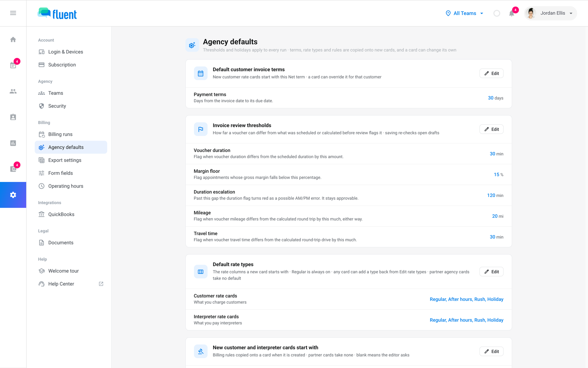The width and height of the screenshot is (588, 368).
Task: Open Form fields settings
Action: [x=71, y=173]
